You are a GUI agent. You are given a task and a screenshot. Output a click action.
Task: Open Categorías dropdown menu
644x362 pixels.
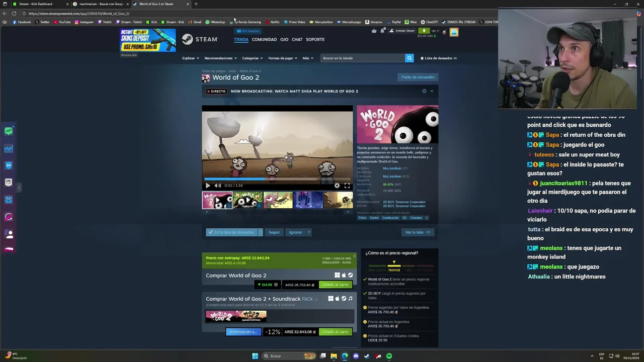pos(253,58)
